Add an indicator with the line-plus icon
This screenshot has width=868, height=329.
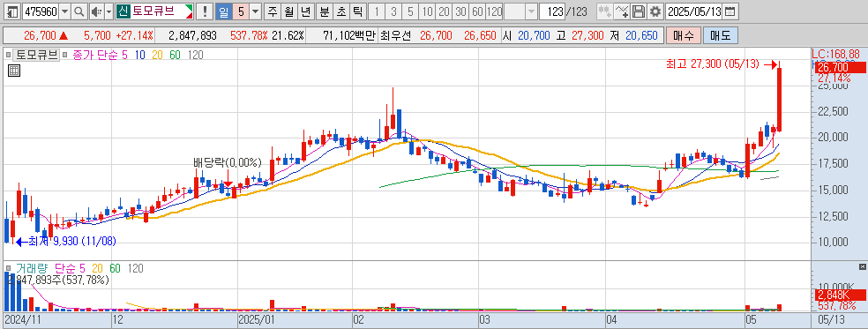[x=623, y=11]
